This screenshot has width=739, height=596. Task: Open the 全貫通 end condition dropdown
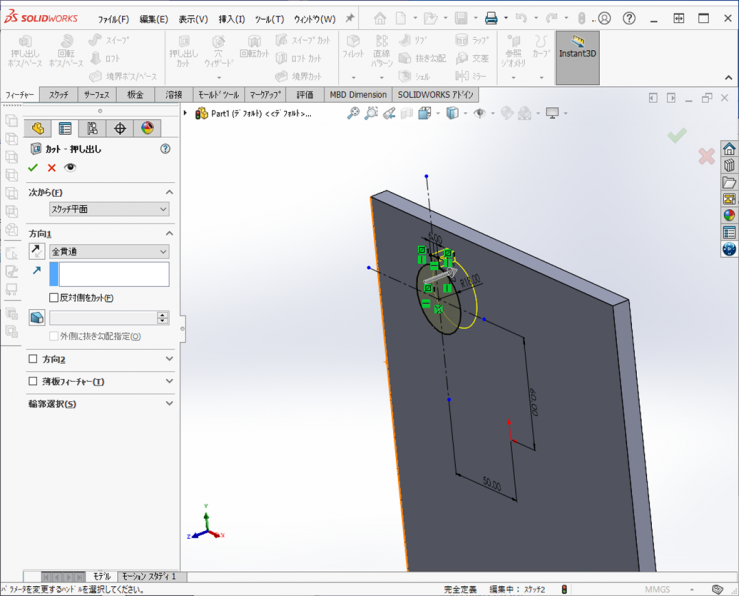pos(109,252)
